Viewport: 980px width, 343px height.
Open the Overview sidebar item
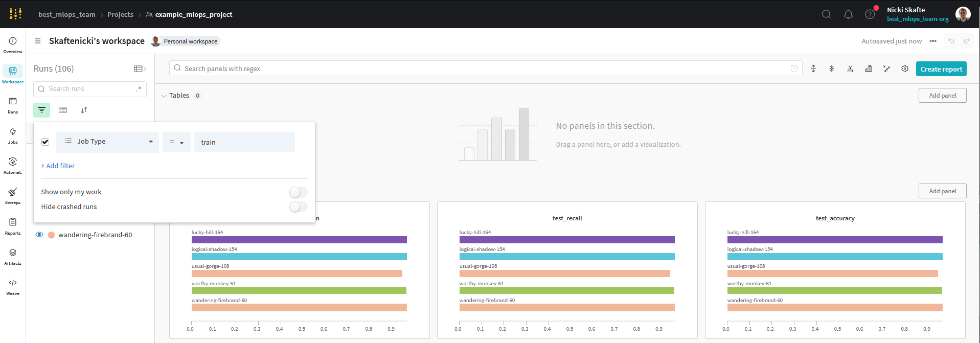coord(13,44)
